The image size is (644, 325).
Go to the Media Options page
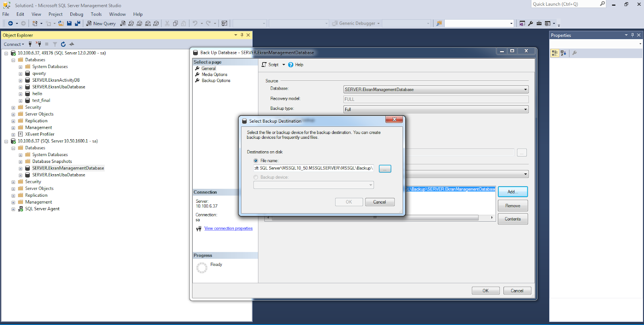pos(214,74)
